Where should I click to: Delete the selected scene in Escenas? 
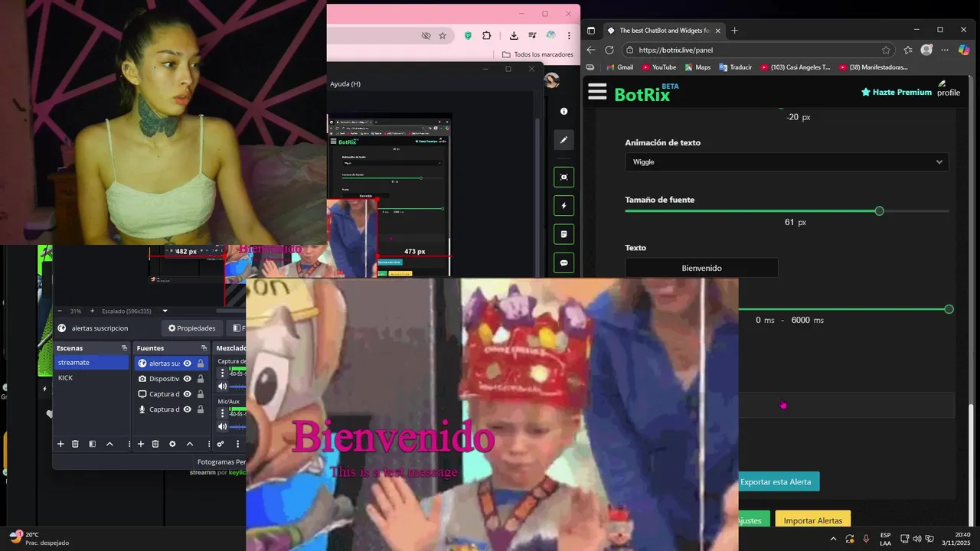75,444
